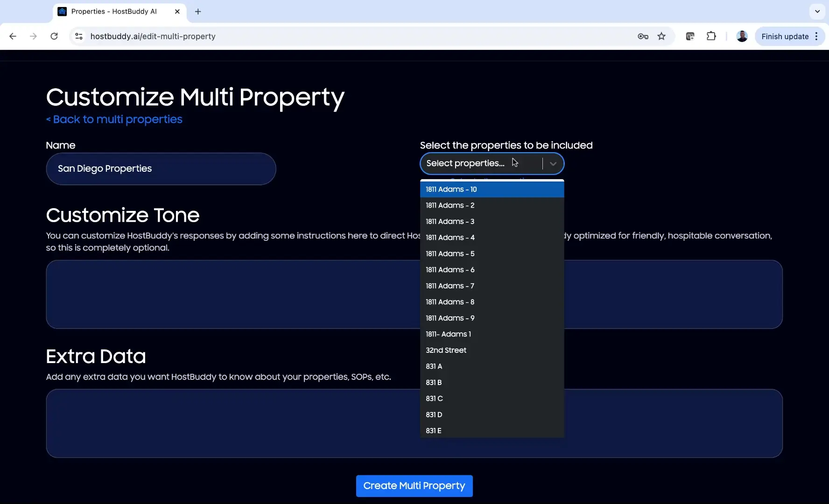Collapse the properties dropdown chevron
Viewport: 829px width, 504px height.
pyautogui.click(x=553, y=164)
